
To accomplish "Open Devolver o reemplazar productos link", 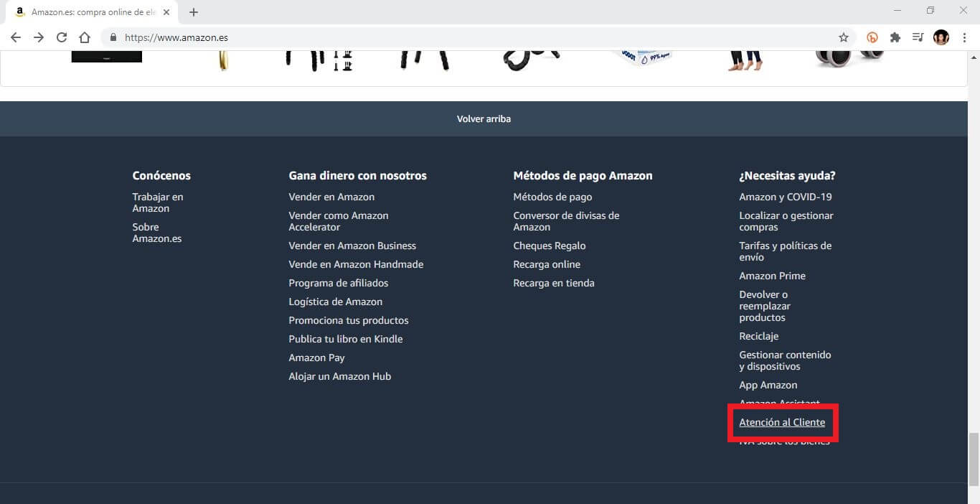I will (765, 306).
